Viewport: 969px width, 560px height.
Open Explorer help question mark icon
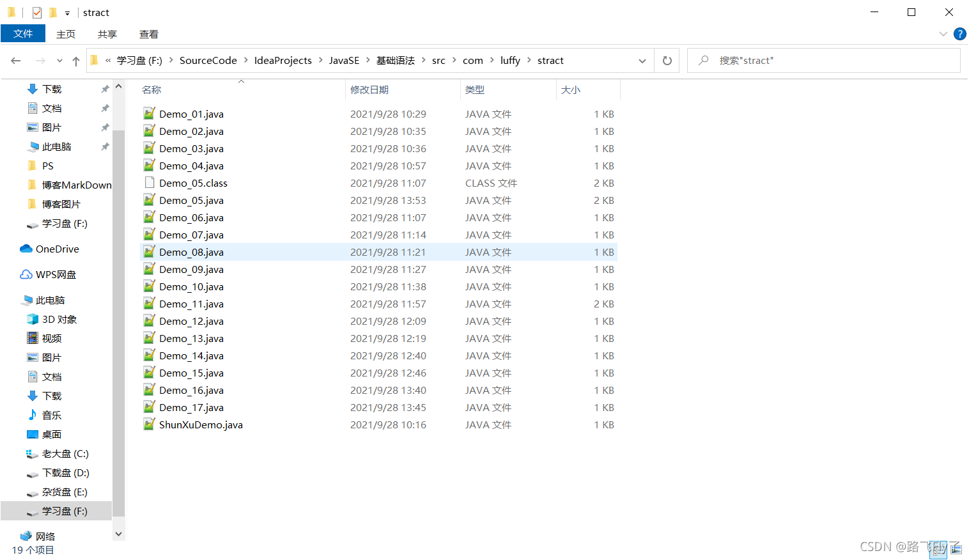[x=959, y=34]
